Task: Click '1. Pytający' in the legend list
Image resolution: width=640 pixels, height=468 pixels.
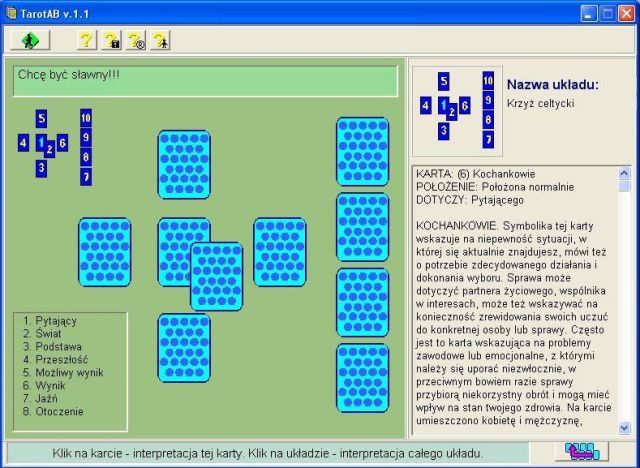Action: point(50,321)
